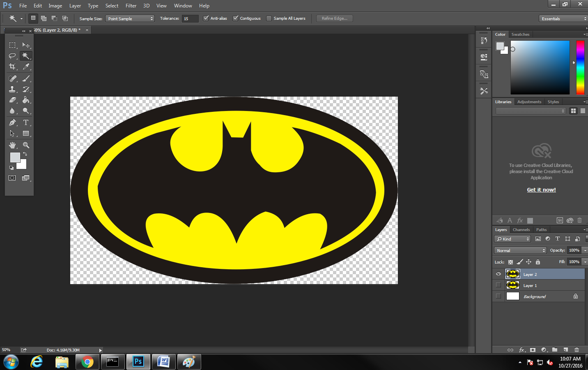Select the Blur tool
This screenshot has width=588, height=370.
point(12,111)
